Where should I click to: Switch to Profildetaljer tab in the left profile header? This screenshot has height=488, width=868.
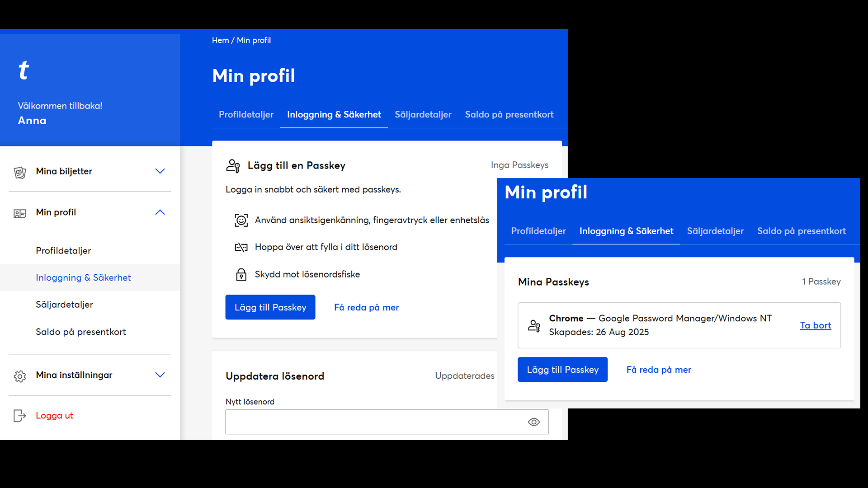coord(246,115)
